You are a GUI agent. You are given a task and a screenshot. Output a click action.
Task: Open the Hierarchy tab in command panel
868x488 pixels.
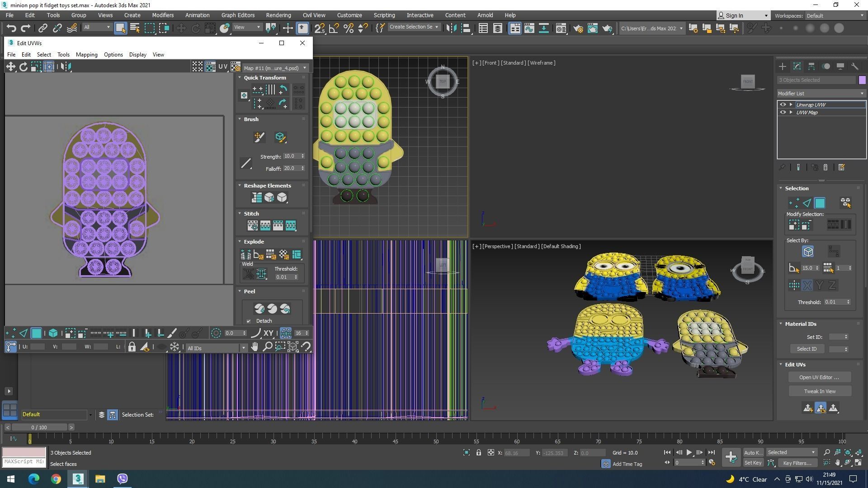[x=811, y=66]
